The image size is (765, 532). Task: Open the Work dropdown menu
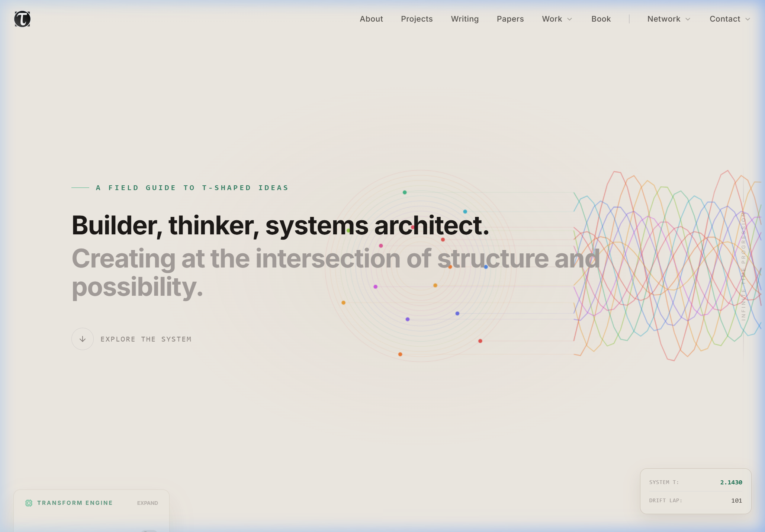pos(557,19)
